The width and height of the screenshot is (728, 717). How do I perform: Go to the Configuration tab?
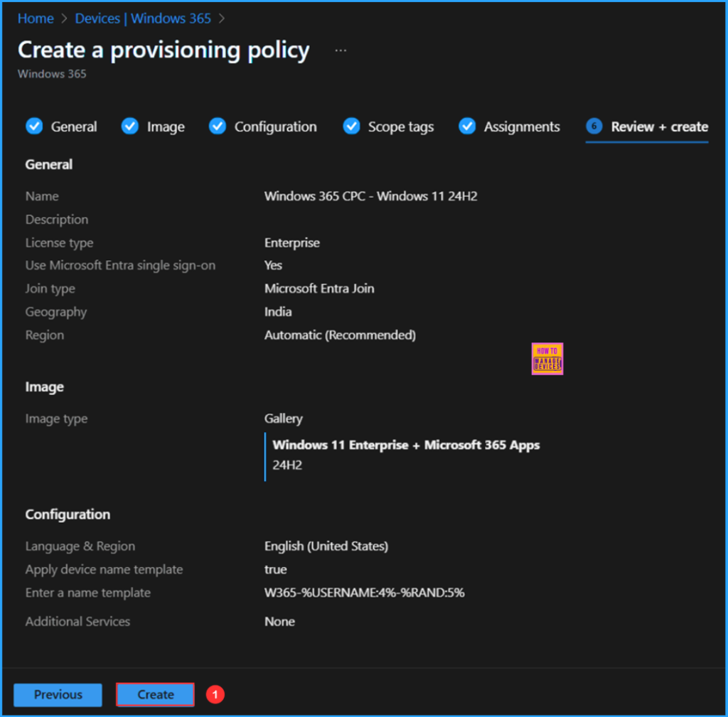pyautogui.click(x=275, y=126)
